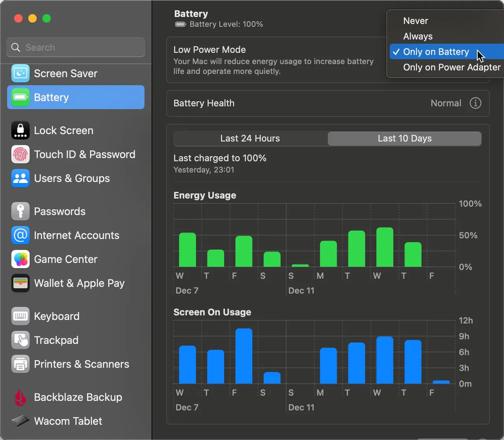The image size is (504, 440).
Task: Select checked Only on Battery option
Action: pyautogui.click(x=436, y=52)
